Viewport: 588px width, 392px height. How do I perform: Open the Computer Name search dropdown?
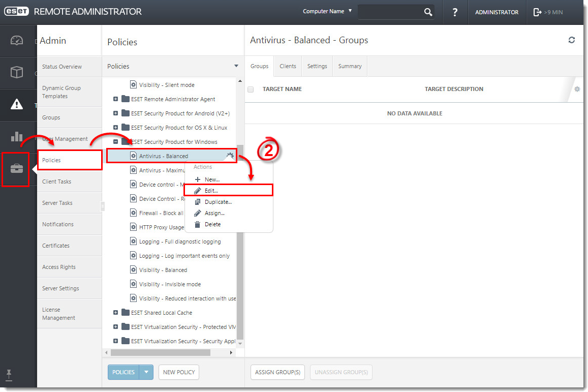pyautogui.click(x=327, y=11)
